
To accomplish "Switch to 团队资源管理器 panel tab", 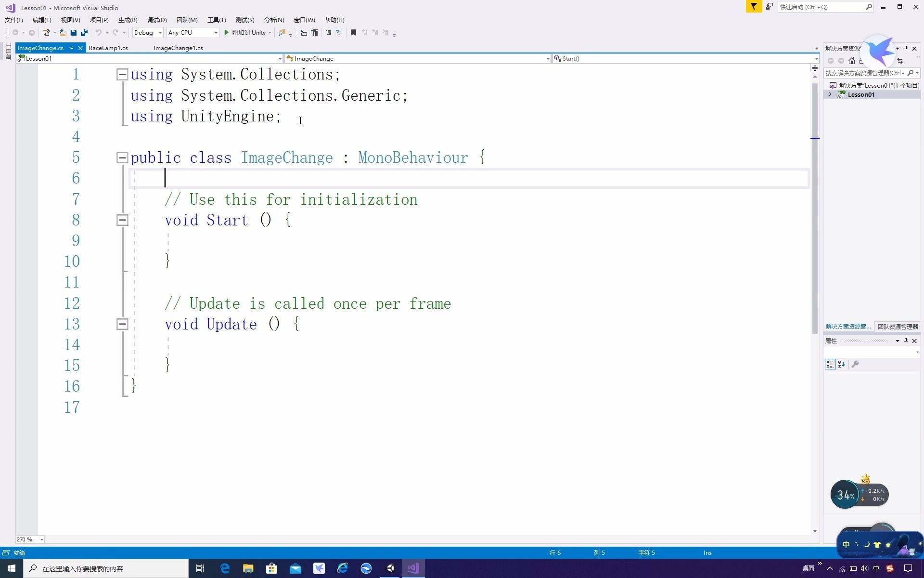I will [898, 327].
